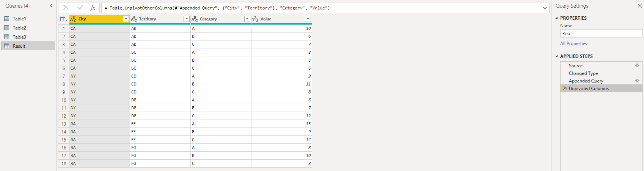The width and height of the screenshot is (644, 171).
Task: Click the Territory cell BC in row 4
Action: coord(160,52)
